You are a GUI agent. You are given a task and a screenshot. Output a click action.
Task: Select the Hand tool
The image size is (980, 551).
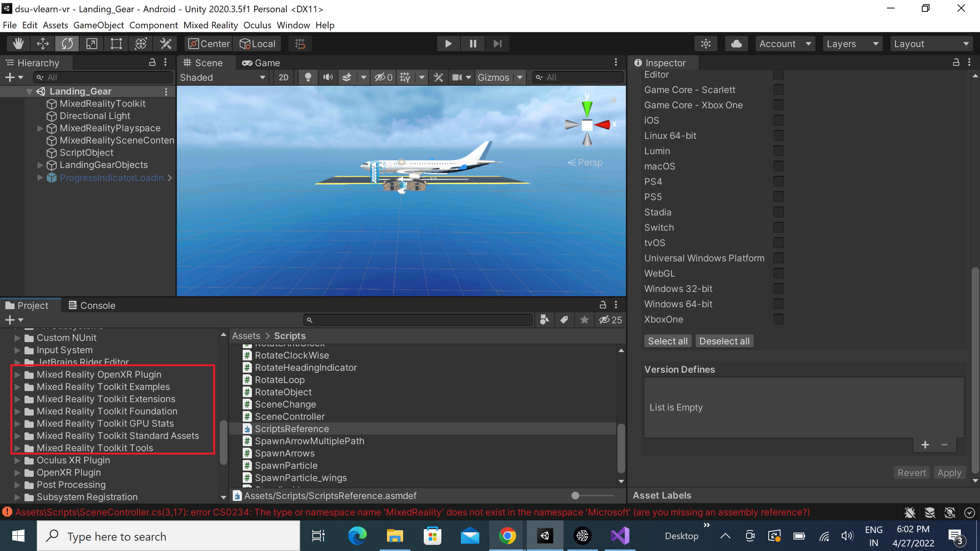click(18, 44)
